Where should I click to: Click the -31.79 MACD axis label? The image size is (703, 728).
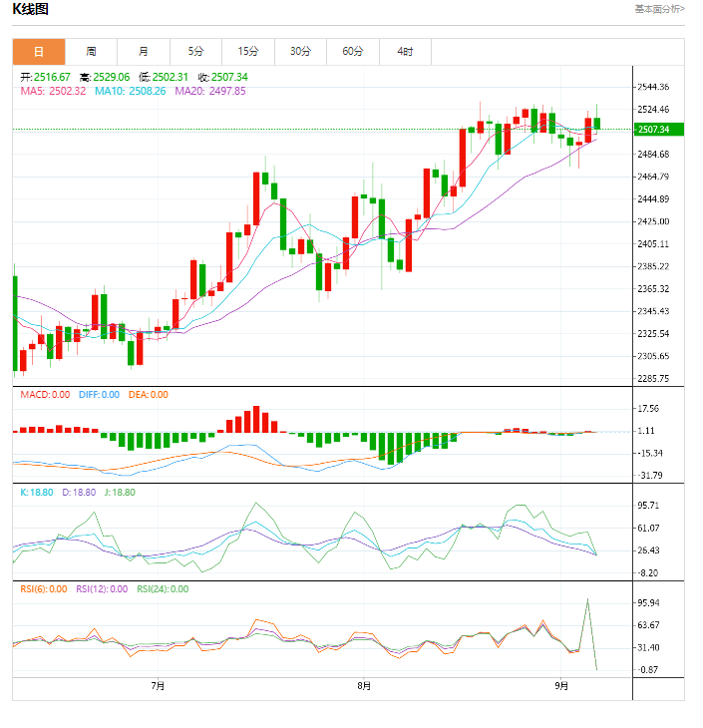(649, 476)
